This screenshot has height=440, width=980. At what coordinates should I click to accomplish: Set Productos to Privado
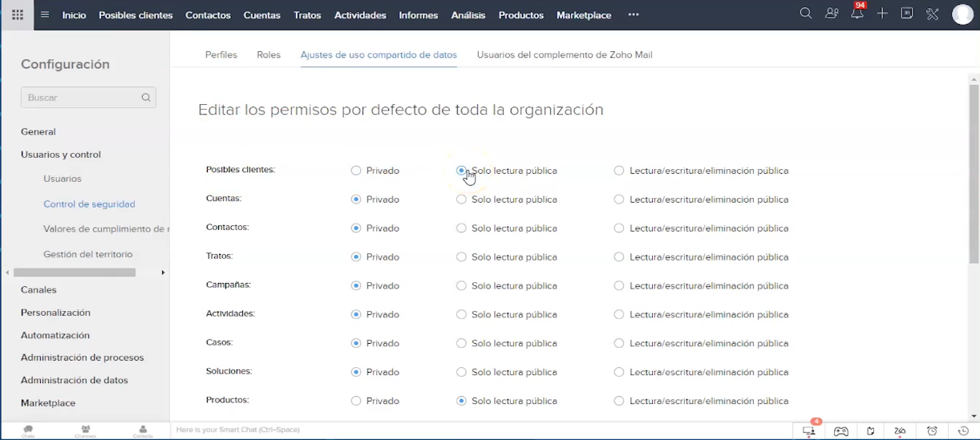(356, 402)
